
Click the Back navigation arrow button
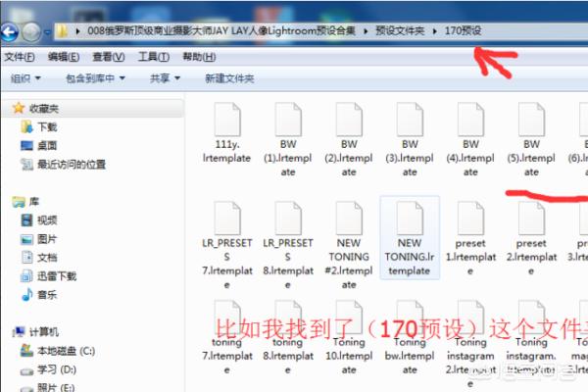coord(9,32)
